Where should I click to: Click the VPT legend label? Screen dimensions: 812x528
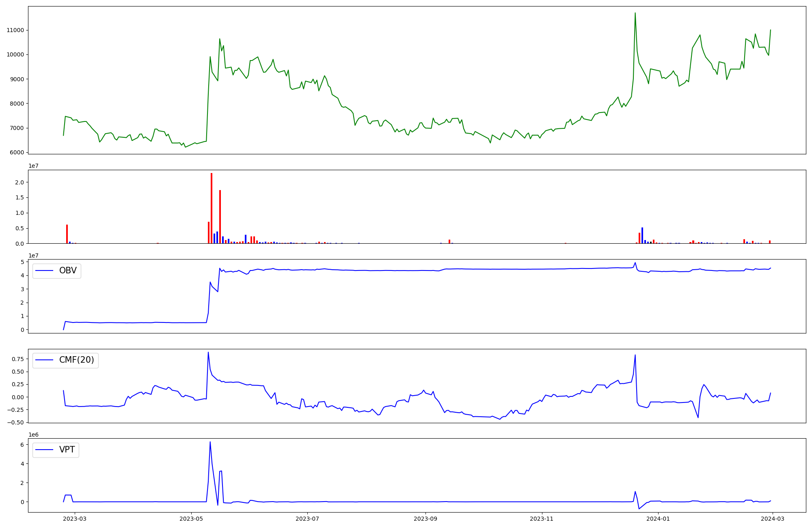pos(67,450)
